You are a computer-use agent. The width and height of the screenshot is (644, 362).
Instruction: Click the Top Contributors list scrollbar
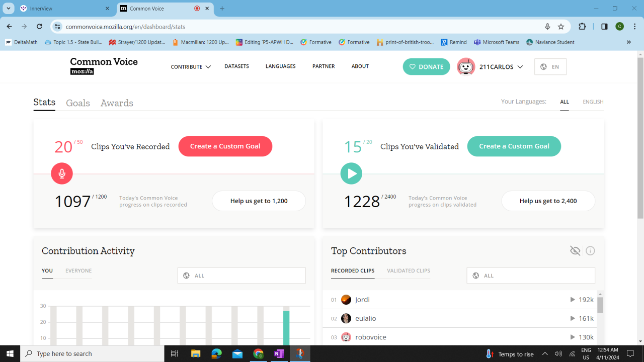coord(600,305)
